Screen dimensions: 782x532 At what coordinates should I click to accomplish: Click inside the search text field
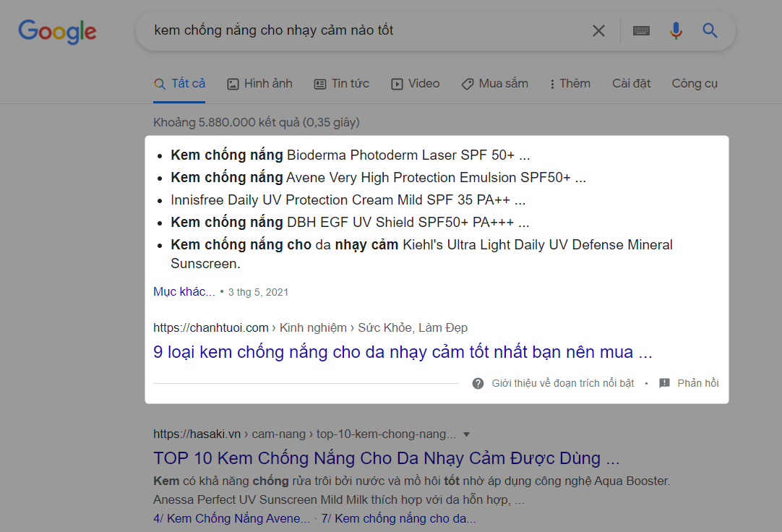369,30
